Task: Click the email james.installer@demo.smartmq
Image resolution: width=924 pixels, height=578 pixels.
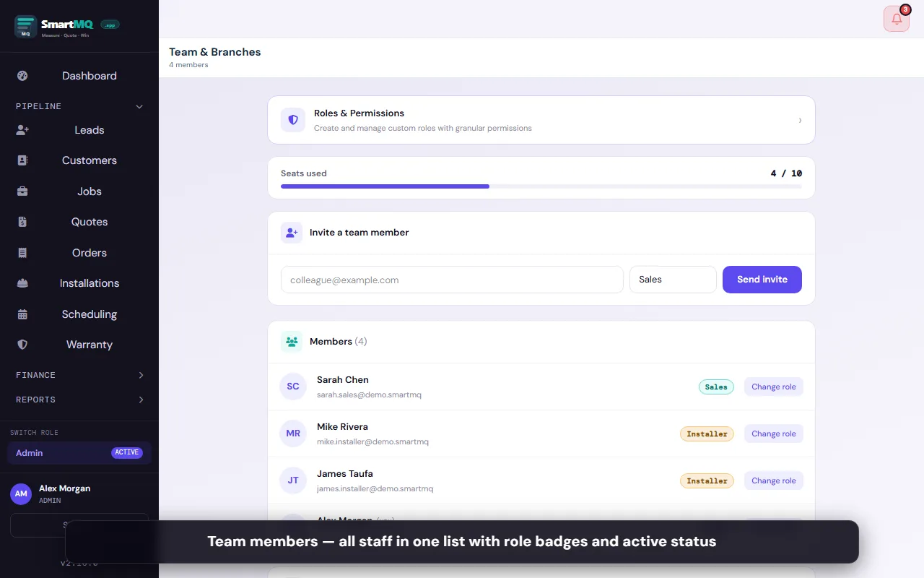Action: point(375,489)
